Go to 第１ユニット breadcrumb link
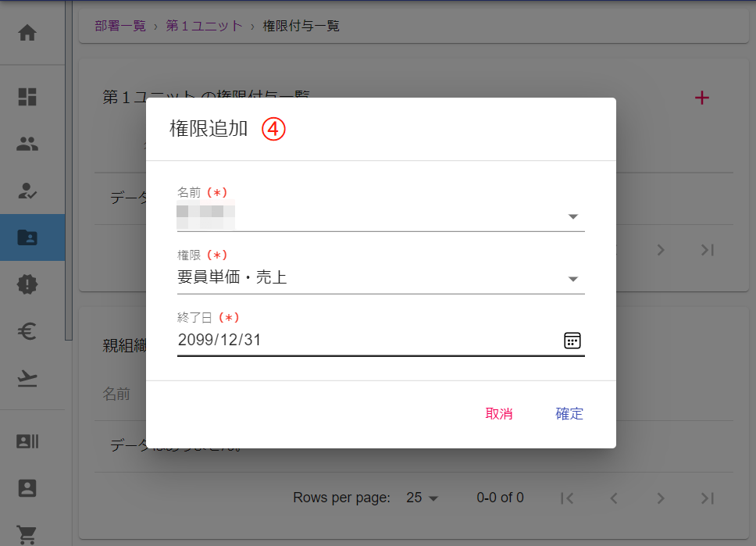This screenshot has height=546, width=756. point(204,26)
